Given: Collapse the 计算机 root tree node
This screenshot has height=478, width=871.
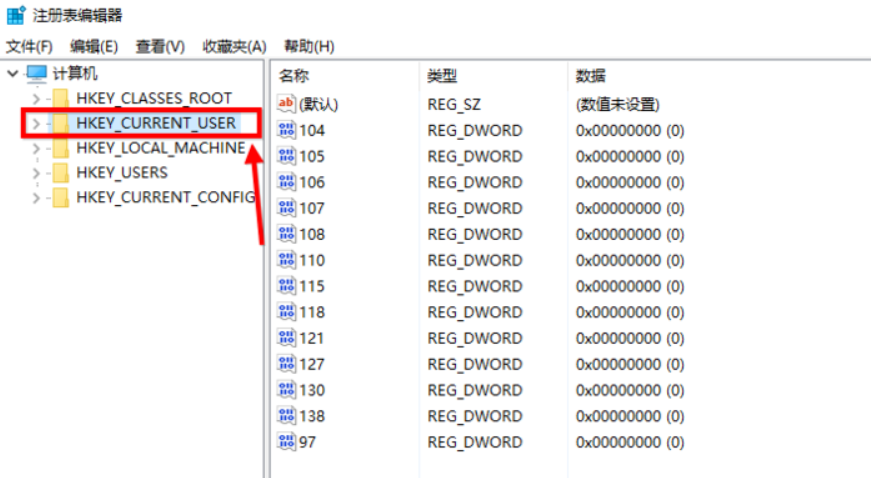Looking at the screenshot, I should [12, 73].
